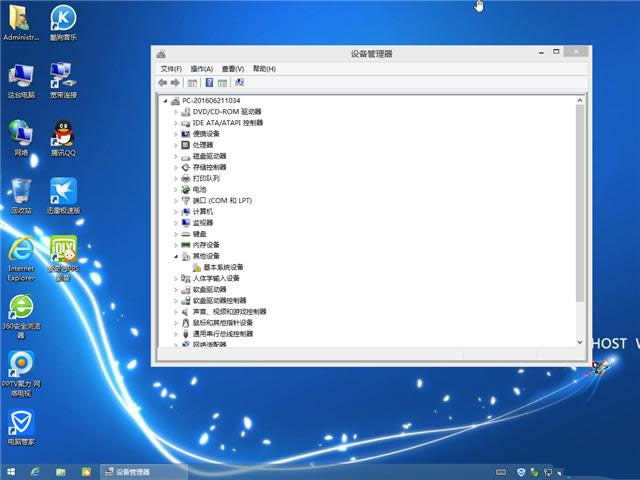Viewport: 640px width, 480px height.
Task: Click the Help icon in the toolbar
Action: coord(209,83)
